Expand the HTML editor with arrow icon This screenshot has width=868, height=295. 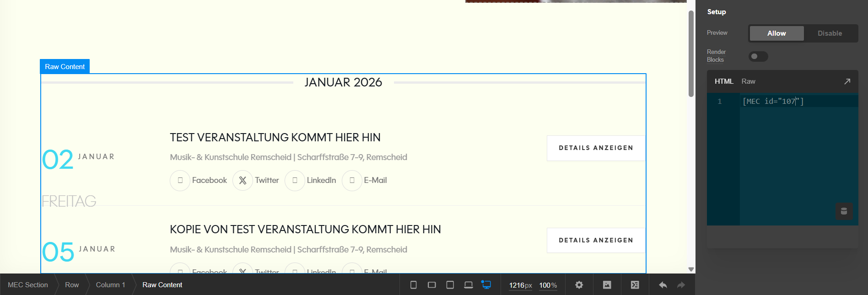coord(847,81)
